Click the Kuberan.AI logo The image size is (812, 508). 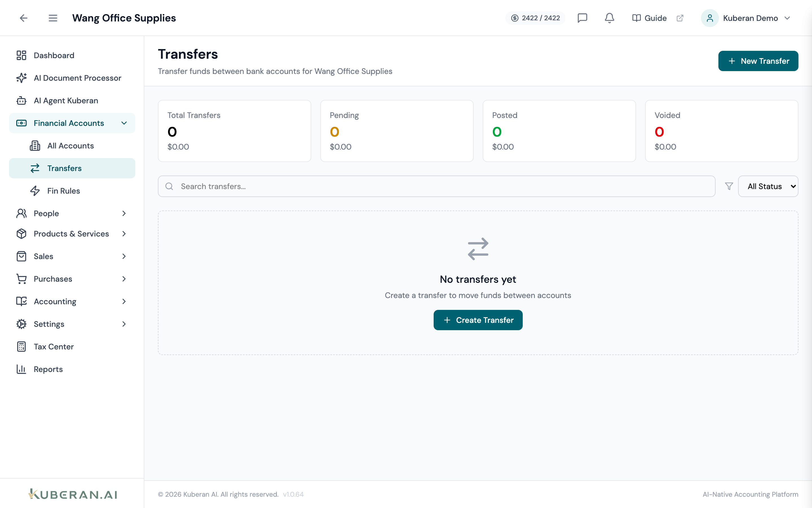pyautogui.click(x=73, y=494)
